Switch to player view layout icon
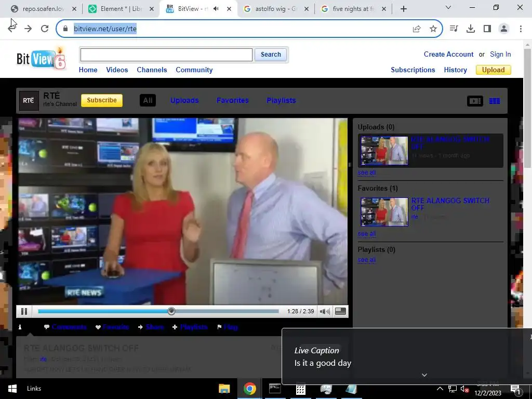532x399 pixels. pos(475,101)
